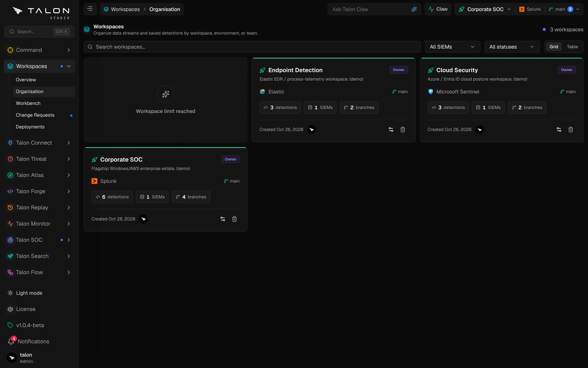Click the Endpoint Detection card title
Screen dimensions: 588x368
(295, 70)
